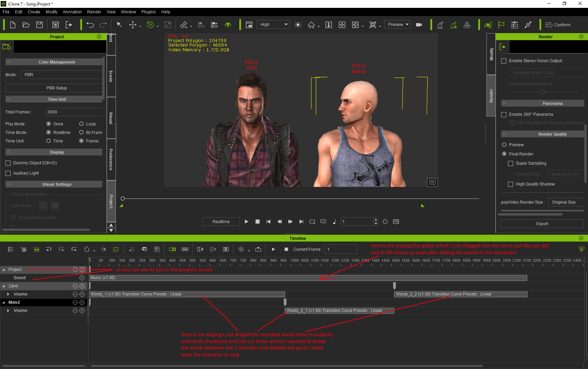
Task: Jump to start frame button
Action: 268,222
